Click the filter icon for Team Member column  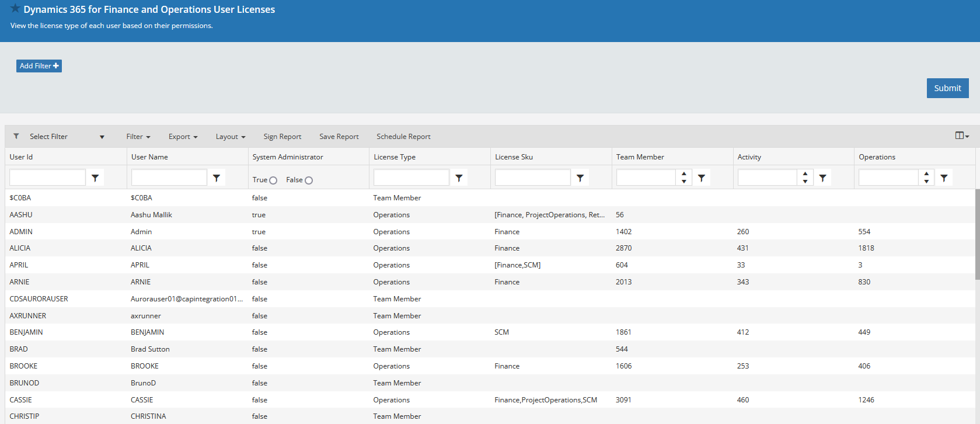[x=702, y=178]
